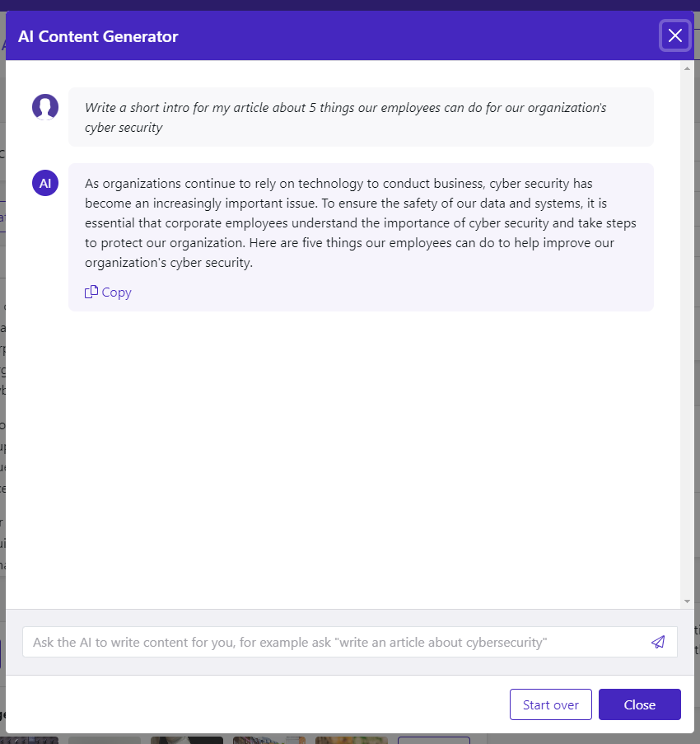This screenshot has width=700, height=744.
Task: Click the outlined button beside bottom thumbnails
Action: 434,740
